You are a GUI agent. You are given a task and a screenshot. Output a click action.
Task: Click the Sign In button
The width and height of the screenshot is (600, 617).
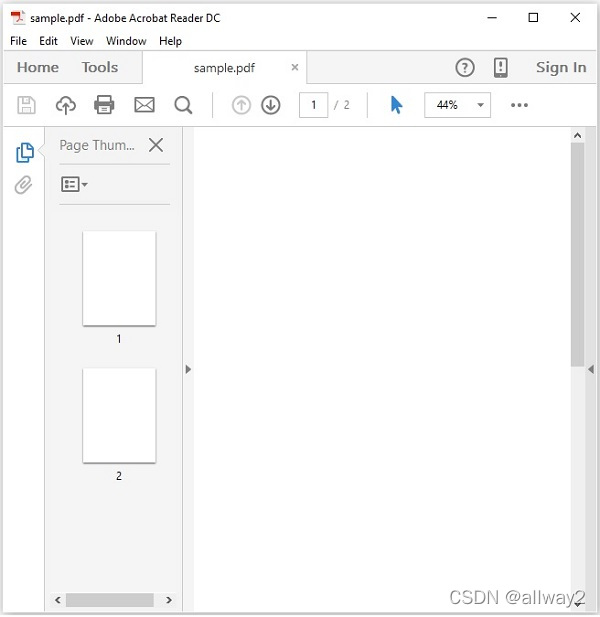[561, 68]
